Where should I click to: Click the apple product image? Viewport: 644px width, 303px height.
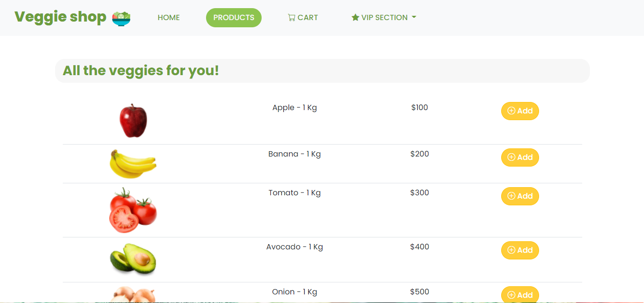click(133, 121)
